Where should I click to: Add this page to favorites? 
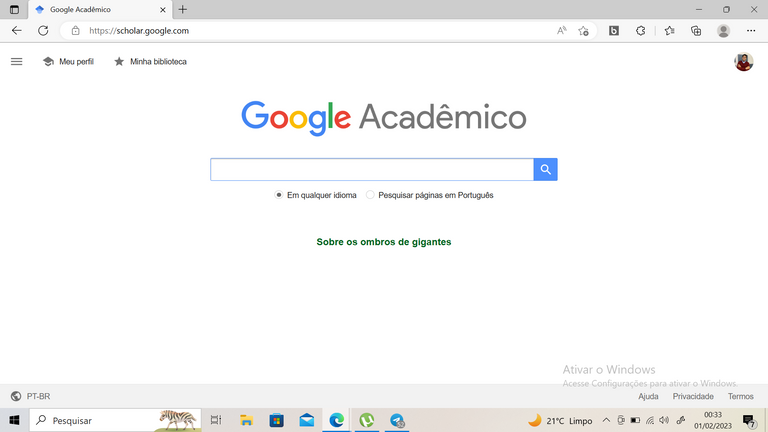tap(583, 31)
